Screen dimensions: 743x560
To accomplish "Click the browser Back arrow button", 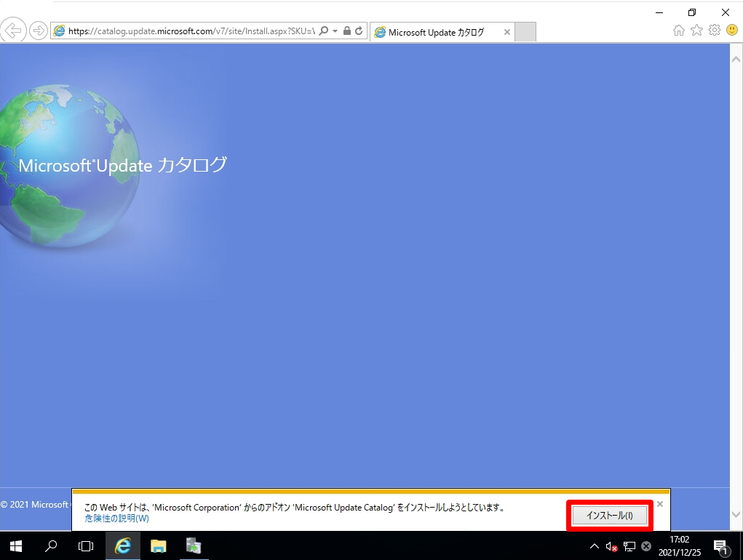I will [x=13, y=31].
